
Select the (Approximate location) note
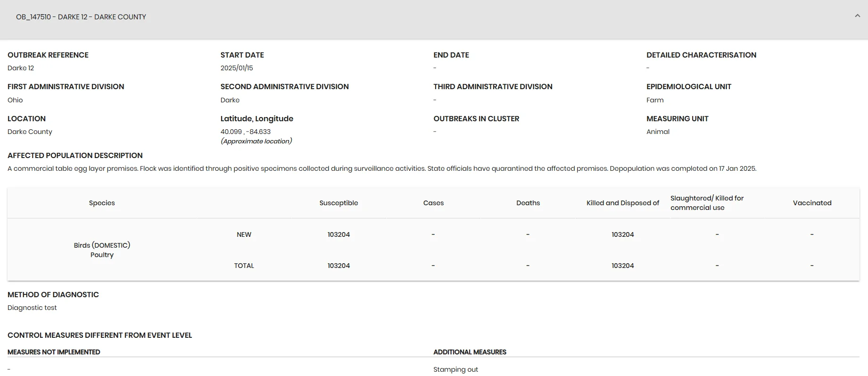click(x=256, y=141)
